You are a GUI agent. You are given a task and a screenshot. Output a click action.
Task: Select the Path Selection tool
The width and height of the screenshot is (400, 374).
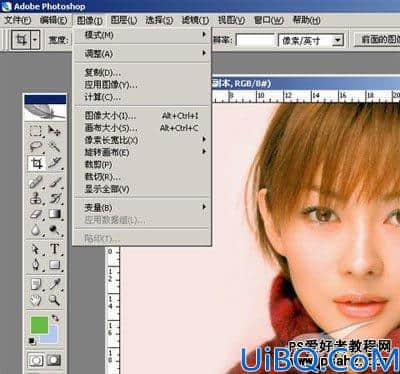tap(36, 249)
